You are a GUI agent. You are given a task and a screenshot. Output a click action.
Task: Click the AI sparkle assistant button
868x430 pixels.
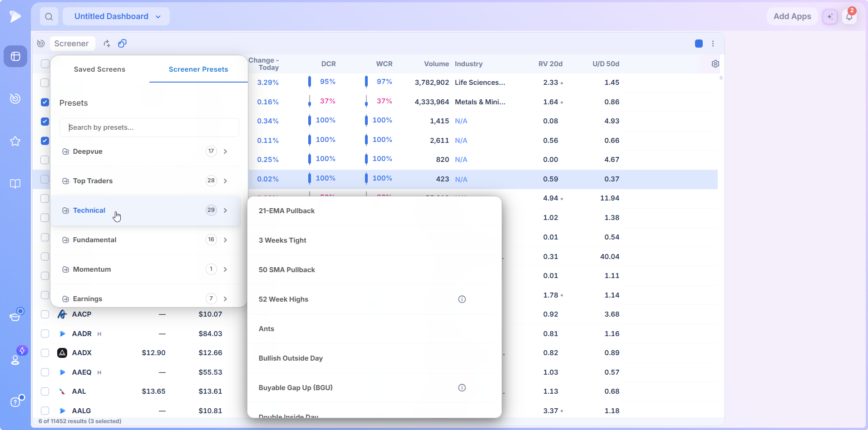point(830,17)
